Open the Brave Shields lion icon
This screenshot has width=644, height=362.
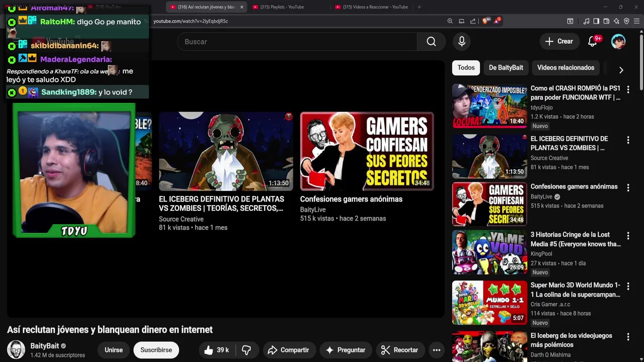tap(485, 21)
